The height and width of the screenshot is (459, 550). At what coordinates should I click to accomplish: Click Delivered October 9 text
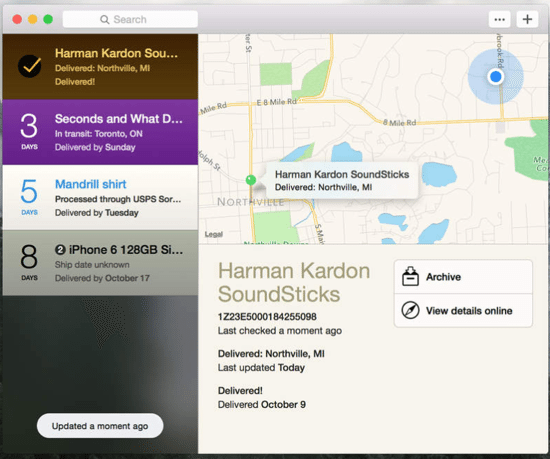click(x=262, y=405)
